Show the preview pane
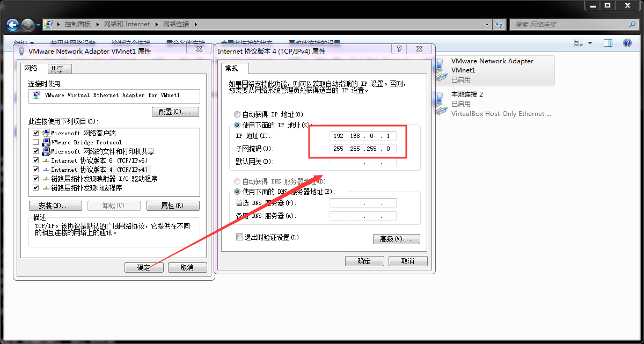 (608, 43)
